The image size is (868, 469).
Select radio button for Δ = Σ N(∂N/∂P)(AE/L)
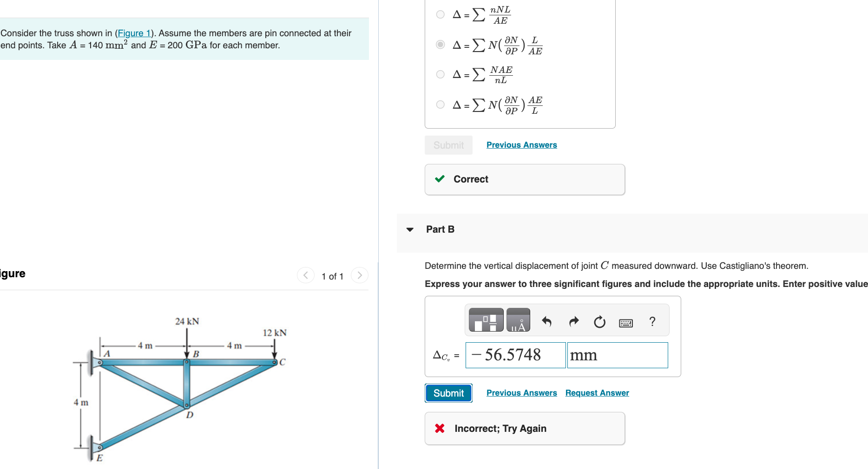coord(440,104)
